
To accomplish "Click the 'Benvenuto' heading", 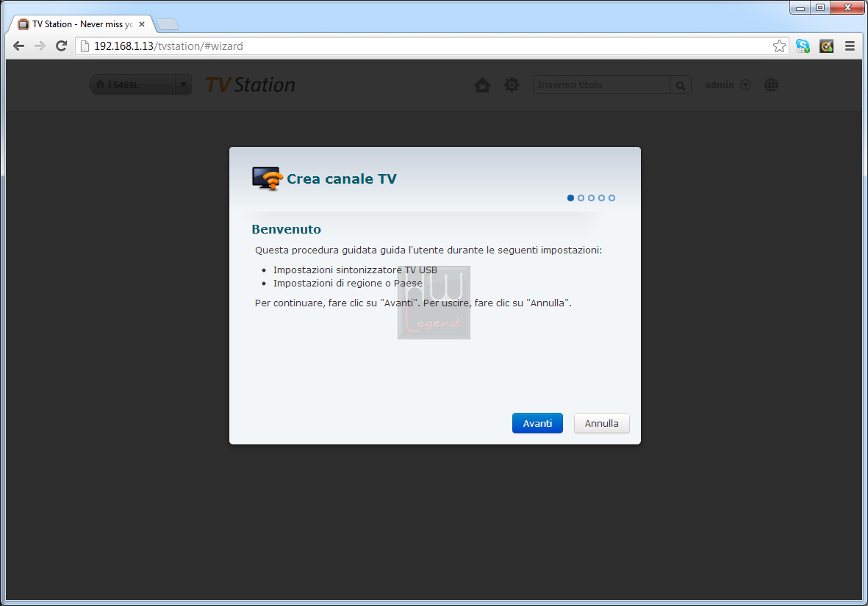I will pyautogui.click(x=286, y=229).
